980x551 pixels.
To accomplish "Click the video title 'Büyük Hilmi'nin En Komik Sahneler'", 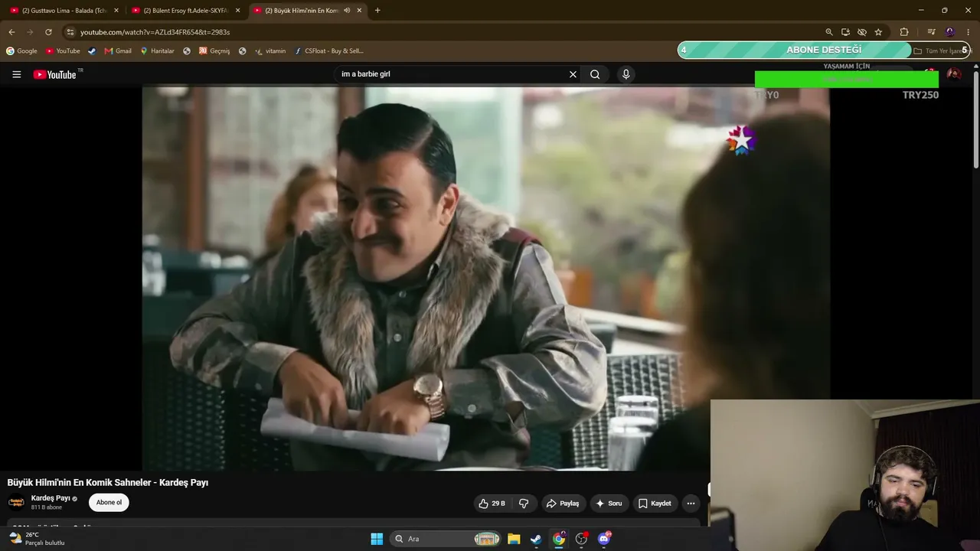I will point(108,483).
